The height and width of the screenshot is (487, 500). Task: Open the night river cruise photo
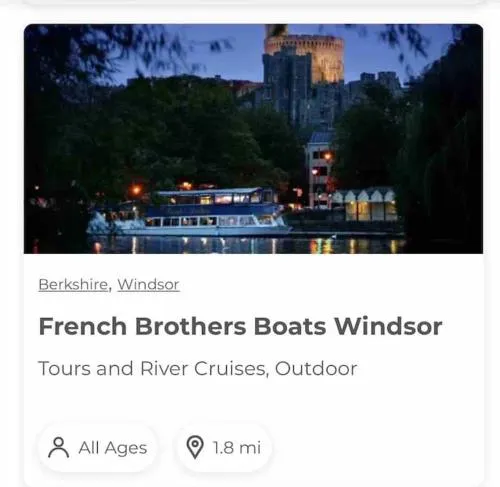tap(253, 139)
